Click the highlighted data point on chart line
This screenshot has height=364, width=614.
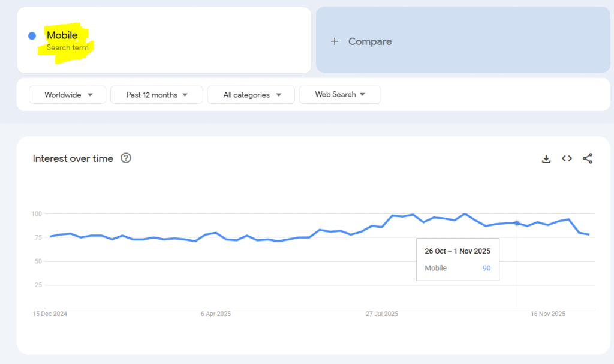517,223
